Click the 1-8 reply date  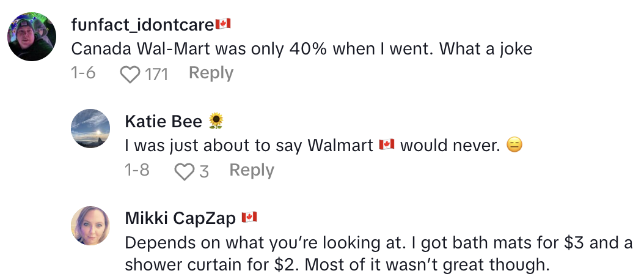[x=137, y=170]
